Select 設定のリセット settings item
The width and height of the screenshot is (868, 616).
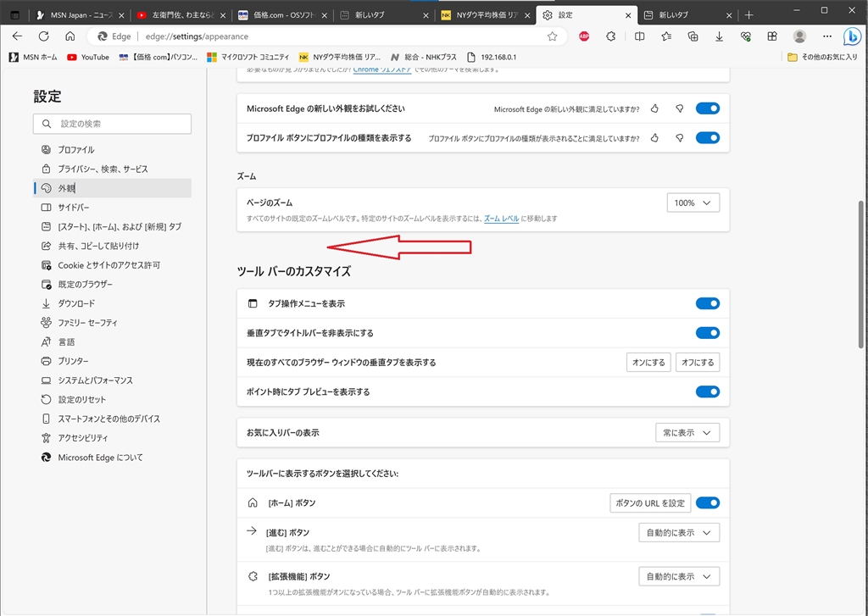(113, 400)
